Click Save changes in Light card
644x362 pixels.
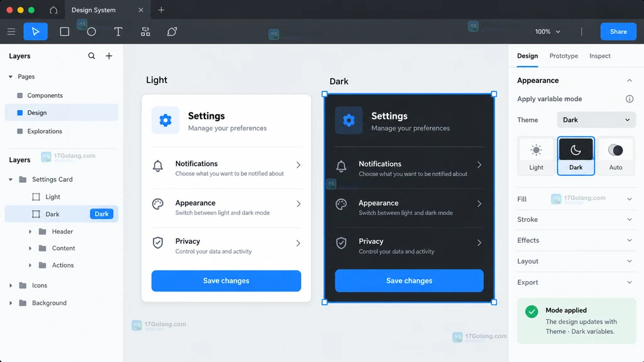tap(226, 281)
